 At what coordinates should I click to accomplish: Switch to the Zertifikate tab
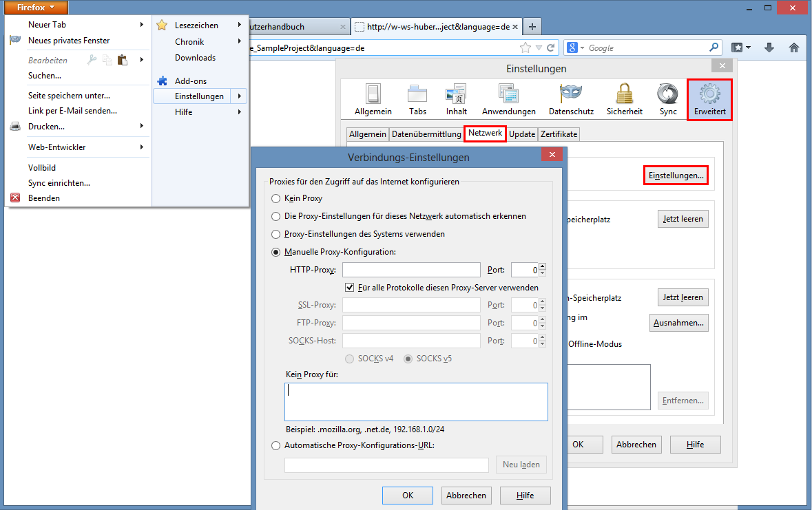coord(559,134)
